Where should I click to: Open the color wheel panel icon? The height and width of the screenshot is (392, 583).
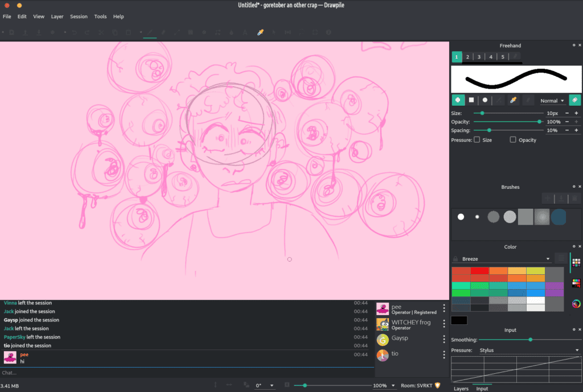[576, 303]
